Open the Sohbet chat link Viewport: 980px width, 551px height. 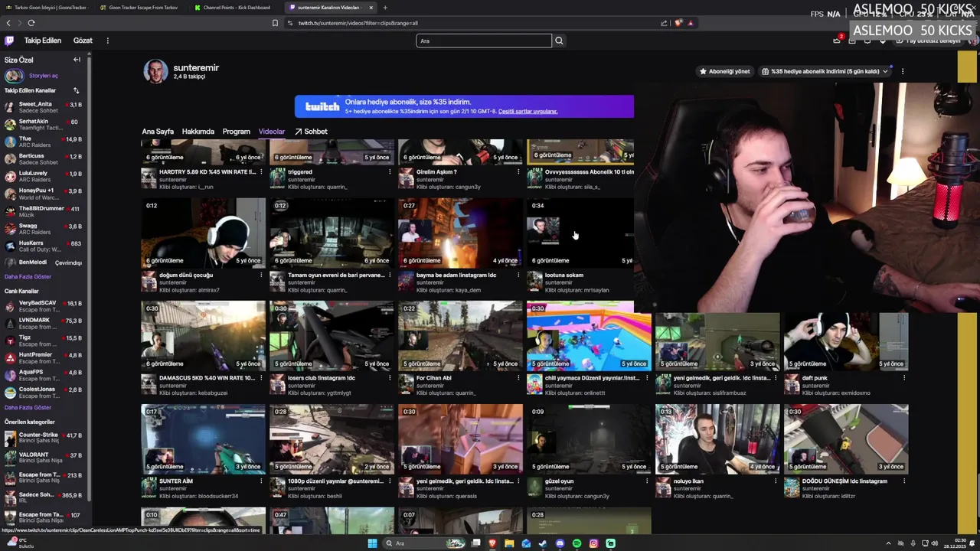coord(311,132)
